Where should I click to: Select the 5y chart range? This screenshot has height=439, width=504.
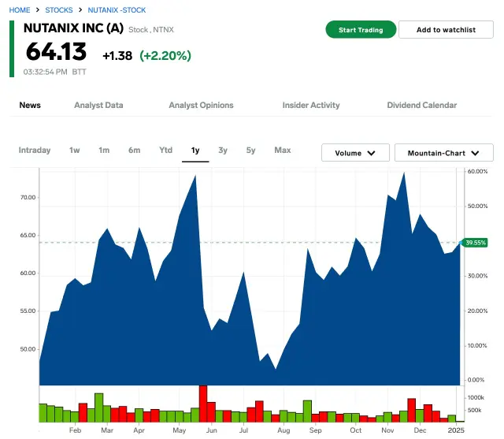[250, 151]
